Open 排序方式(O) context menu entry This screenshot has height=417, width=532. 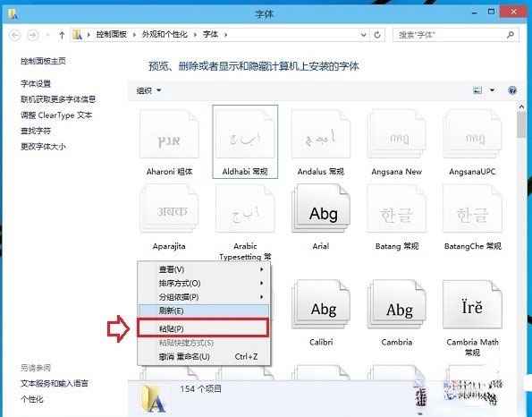204,283
